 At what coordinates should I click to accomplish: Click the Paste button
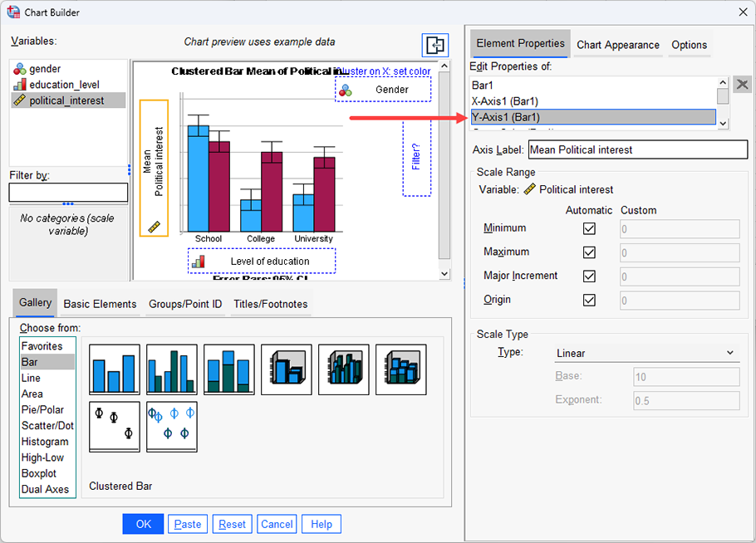[x=188, y=524]
